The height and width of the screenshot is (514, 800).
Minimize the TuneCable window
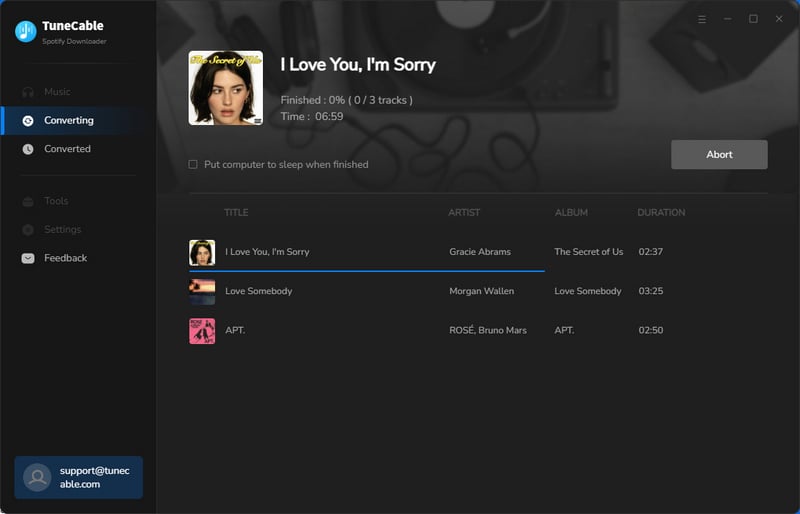coord(728,19)
